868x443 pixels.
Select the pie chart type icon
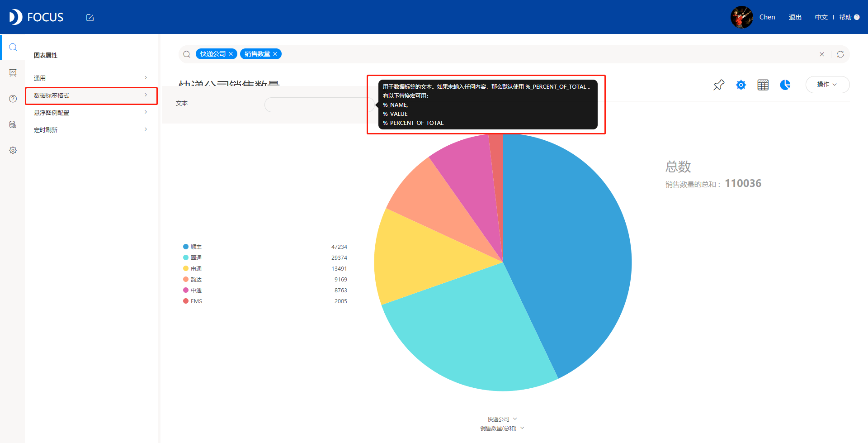pos(785,85)
